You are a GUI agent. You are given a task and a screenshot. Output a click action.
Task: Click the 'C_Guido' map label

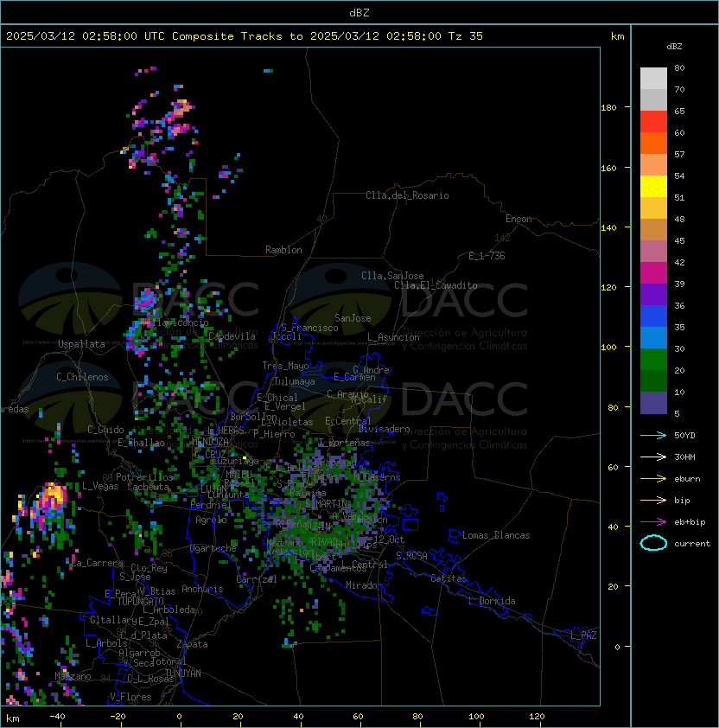(105, 430)
